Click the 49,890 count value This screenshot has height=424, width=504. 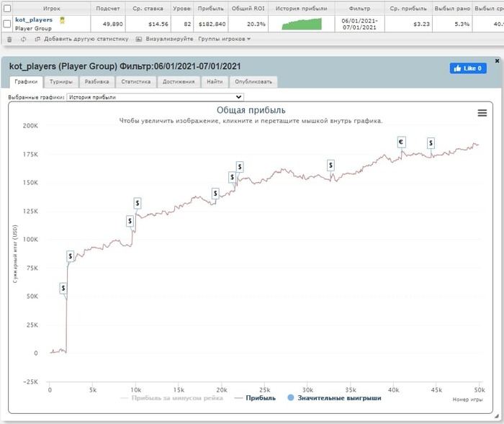(x=113, y=24)
